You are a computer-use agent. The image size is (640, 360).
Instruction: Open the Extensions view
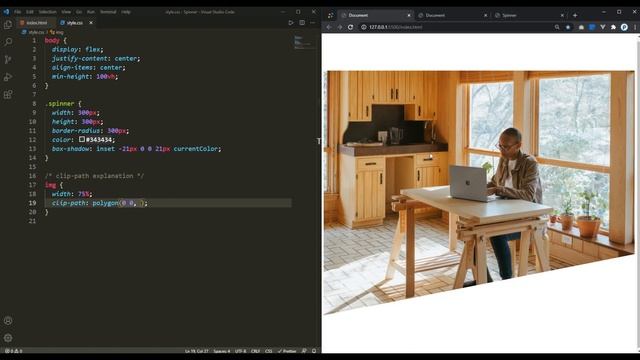[x=8, y=95]
